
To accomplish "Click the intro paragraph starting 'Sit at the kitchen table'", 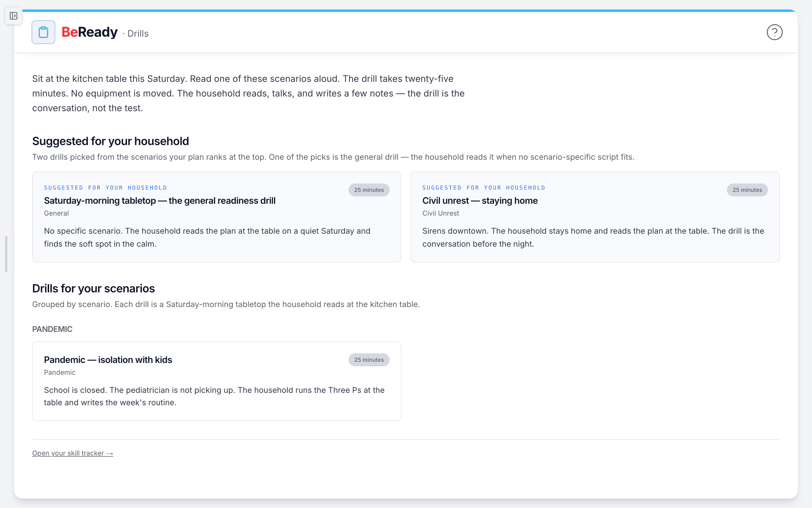I will click(x=248, y=93).
